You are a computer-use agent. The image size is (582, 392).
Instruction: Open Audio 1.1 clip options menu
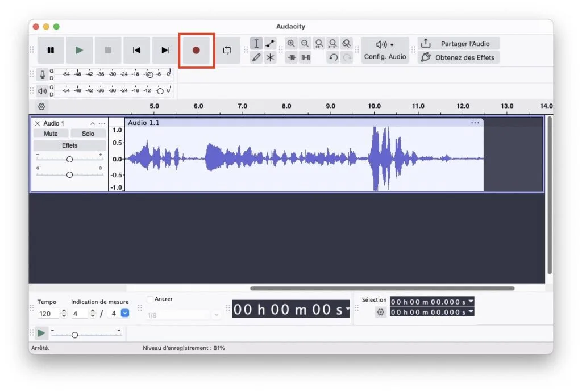pyautogui.click(x=475, y=123)
